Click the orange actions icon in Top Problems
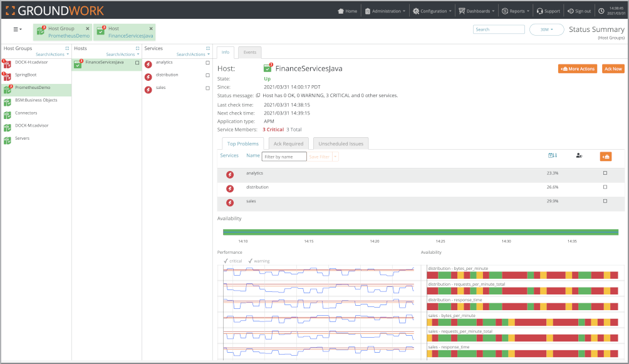This screenshot has height=364, width=629. (606, 157)
